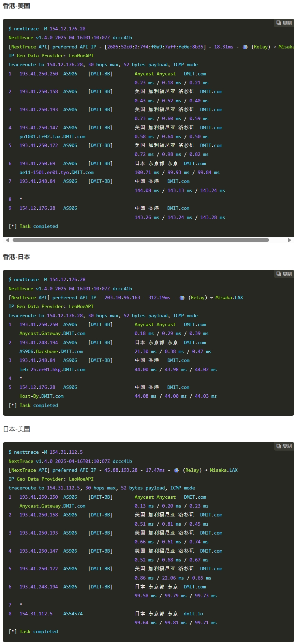Click the horizontal scrollbar's right arrow
Screen dimensions: 297x644
(289, 240)
